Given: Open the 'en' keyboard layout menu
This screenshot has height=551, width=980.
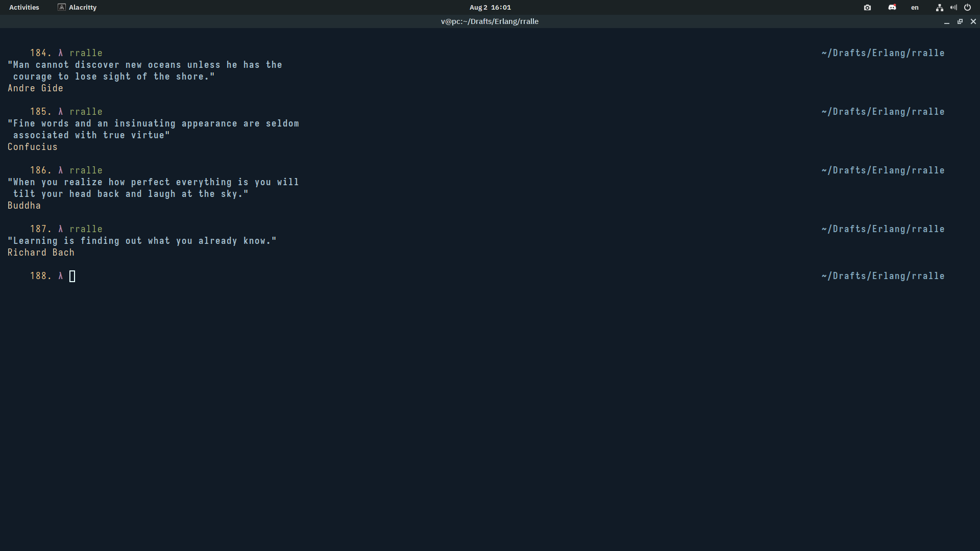Looking at the screenshot, I should point(915,7).
